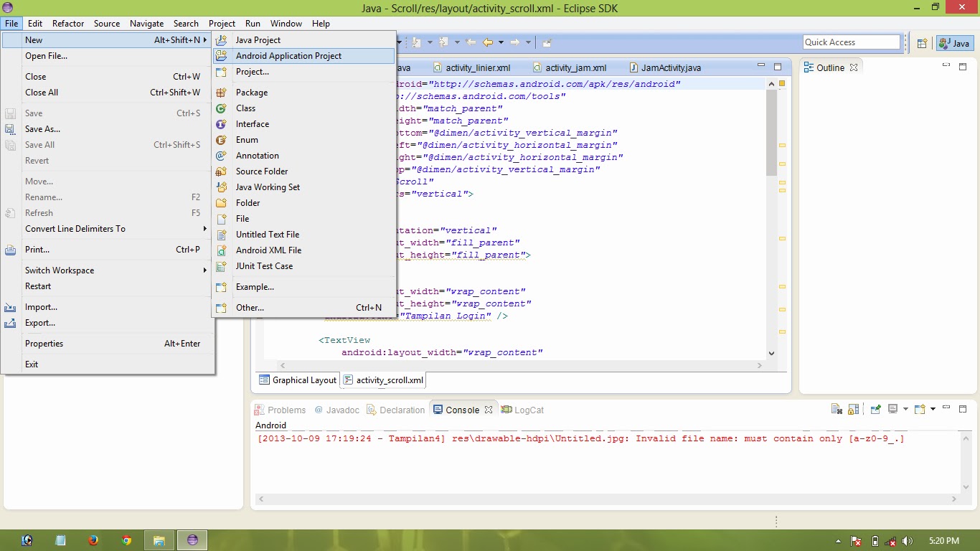Open the Project menu

[222, 24]
